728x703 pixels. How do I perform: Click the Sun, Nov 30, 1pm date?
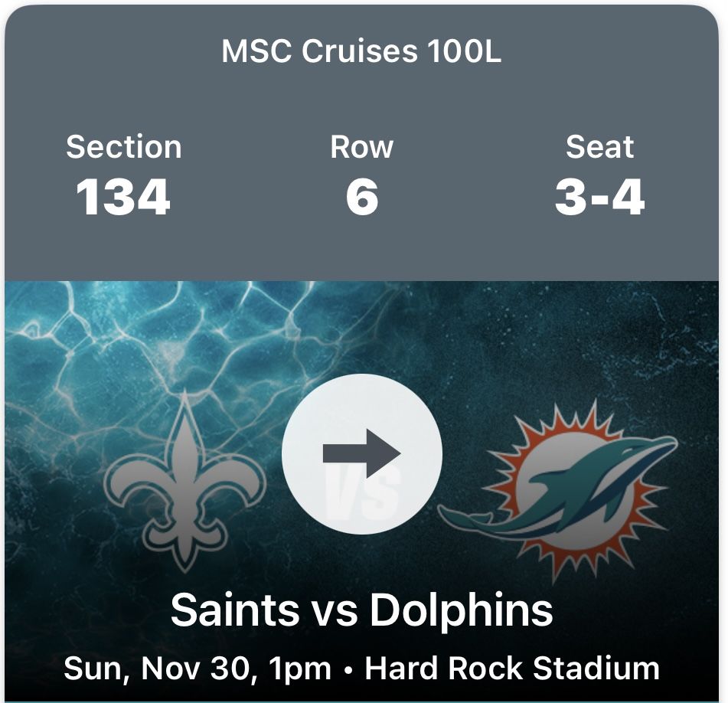(x=197, y=668)
